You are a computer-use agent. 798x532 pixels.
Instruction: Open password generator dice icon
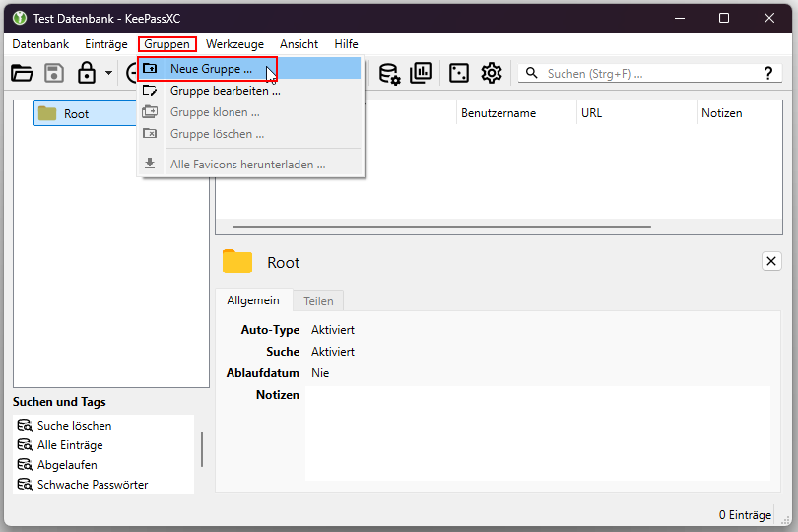pyautogui.click(x=458, y=73)
